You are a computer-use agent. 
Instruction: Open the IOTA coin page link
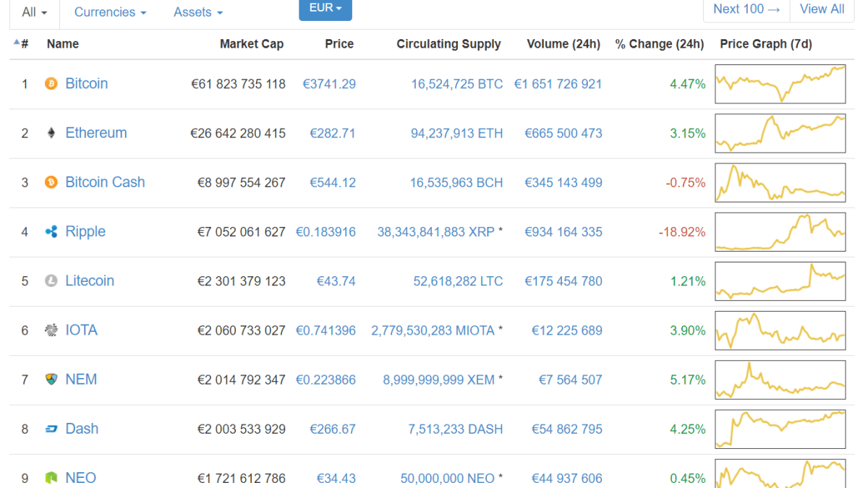(x=81, y=330)
